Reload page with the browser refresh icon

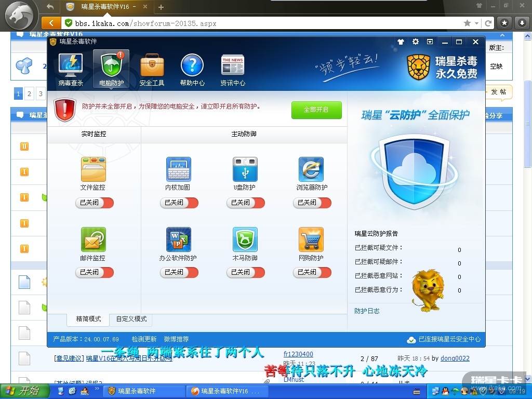click(488, 23)
